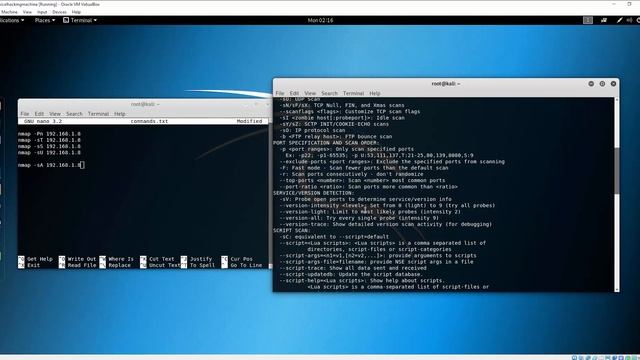Click the Terminal app icon in top panel
Viewport: 640px width, 360px height.
[x=66, y=20]
